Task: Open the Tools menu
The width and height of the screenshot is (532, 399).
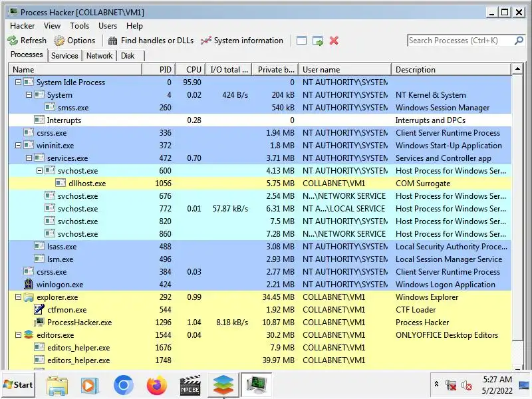Action: coord(79,26)
